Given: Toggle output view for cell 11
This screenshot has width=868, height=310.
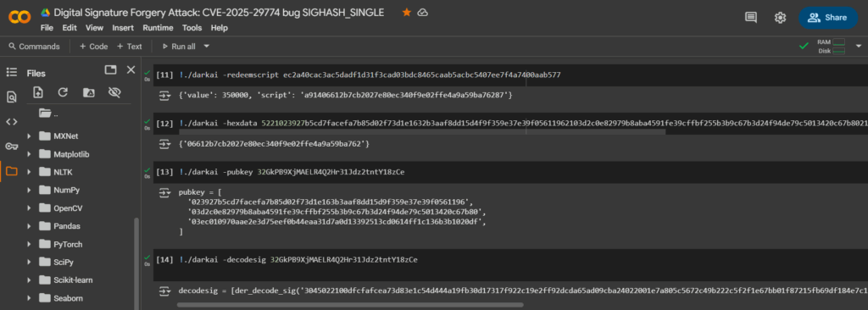Looking at the screenshot, I should click(165, 96).
